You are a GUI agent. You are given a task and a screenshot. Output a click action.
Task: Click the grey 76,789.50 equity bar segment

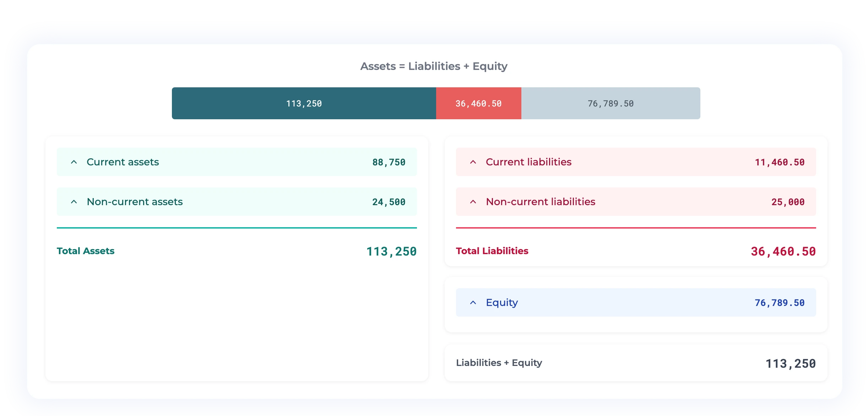[611, 103]
